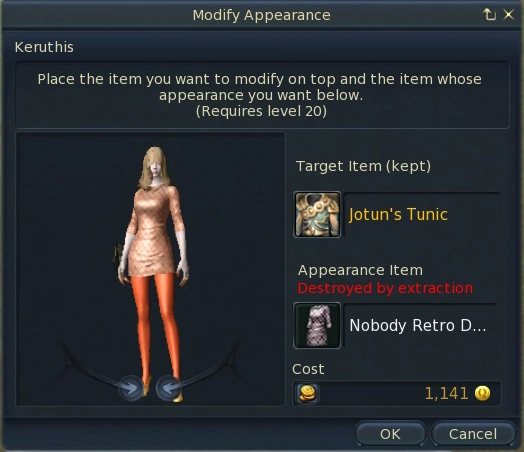524x452 pixels.
Task: Click the Target Item (kept) label
Action: click(363, 166)
